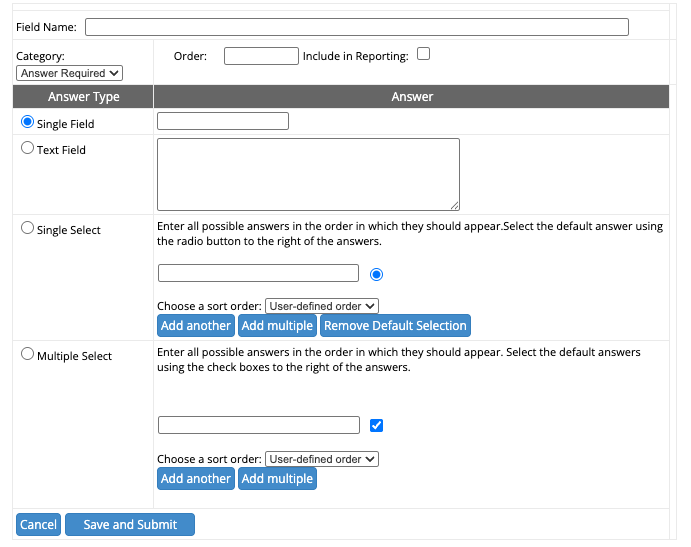Select the Multiple Select radio button
Screen dimensions: 691x547
(27, 354)
